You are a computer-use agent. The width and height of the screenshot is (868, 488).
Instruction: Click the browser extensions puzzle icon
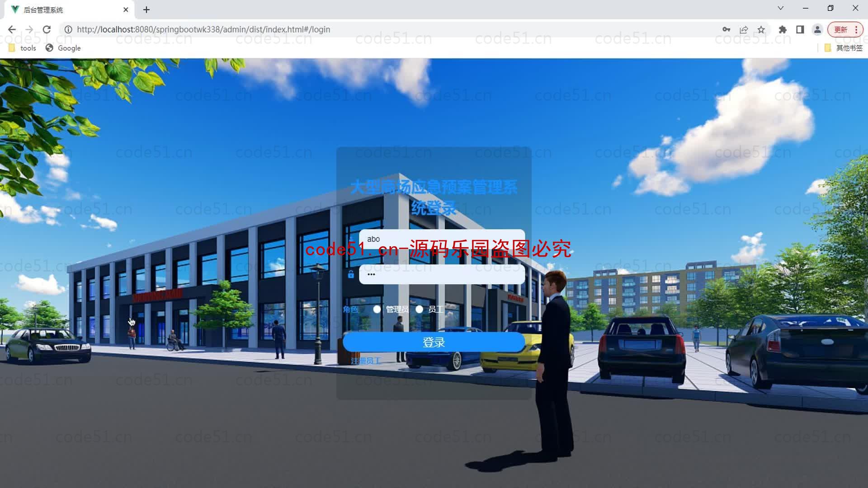782,29
